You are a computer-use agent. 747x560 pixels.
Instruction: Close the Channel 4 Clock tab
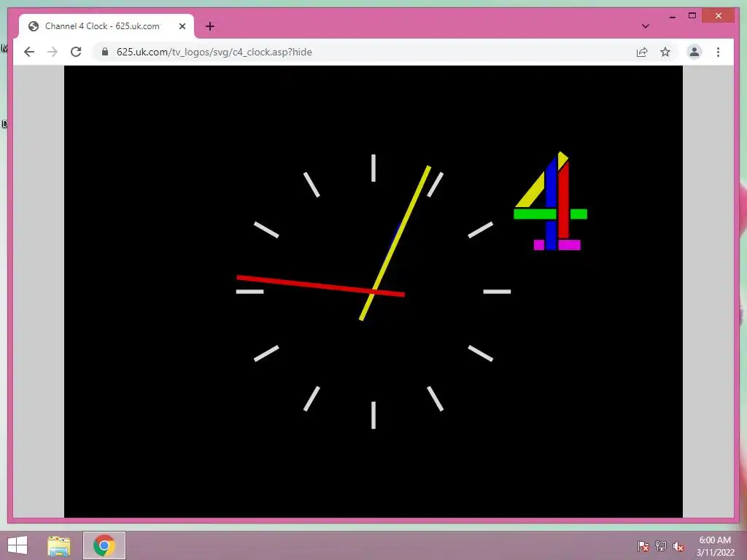click(x=182, y=26)
